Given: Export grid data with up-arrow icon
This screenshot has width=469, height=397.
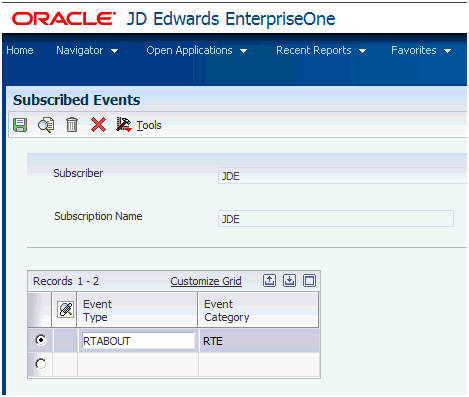Looking at the screenshot, I should (x=269, y=280).
